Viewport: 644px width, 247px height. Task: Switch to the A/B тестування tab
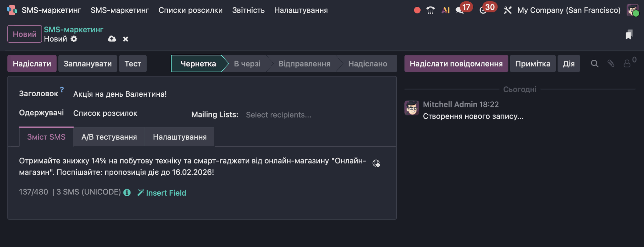[x=109, y=137]
